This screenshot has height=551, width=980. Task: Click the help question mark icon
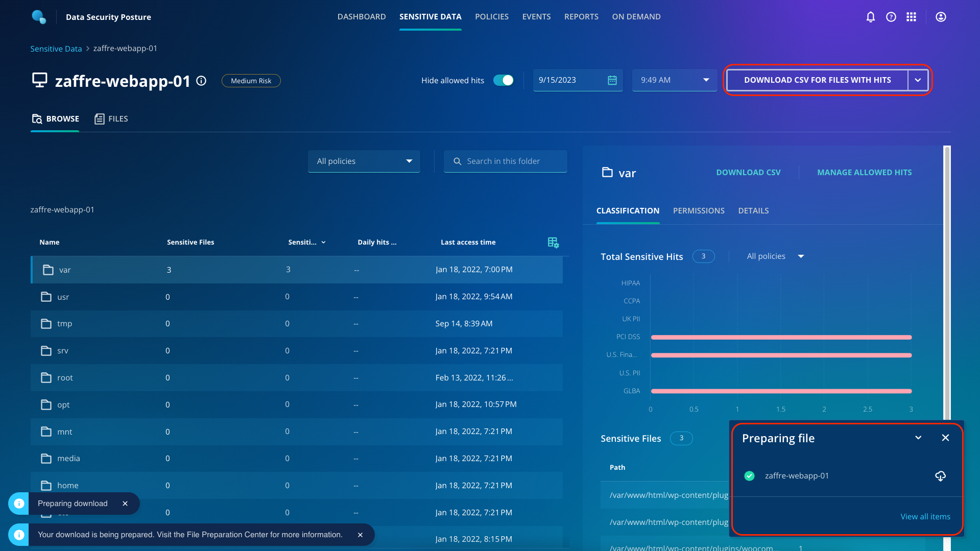tap(891, 17)
